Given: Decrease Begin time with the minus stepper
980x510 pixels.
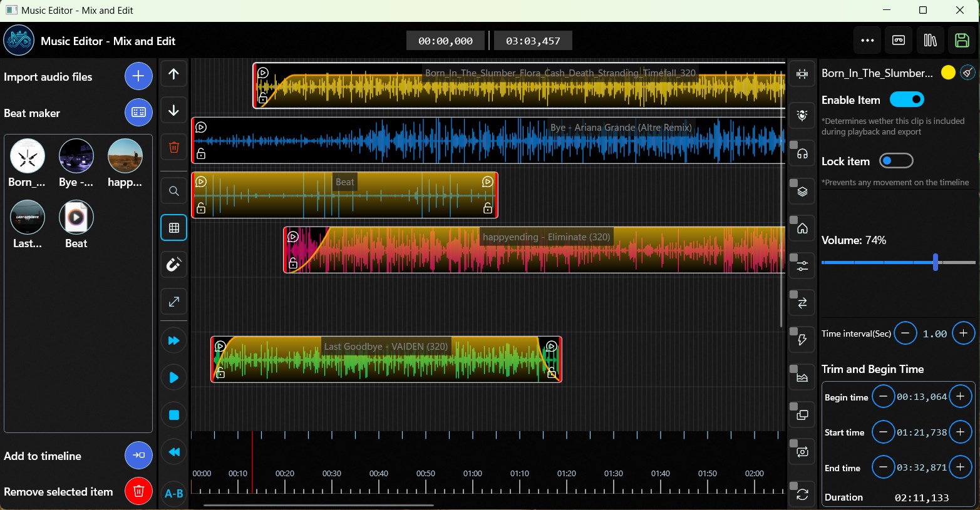Looking at the screenshot, I should point(883,395).
